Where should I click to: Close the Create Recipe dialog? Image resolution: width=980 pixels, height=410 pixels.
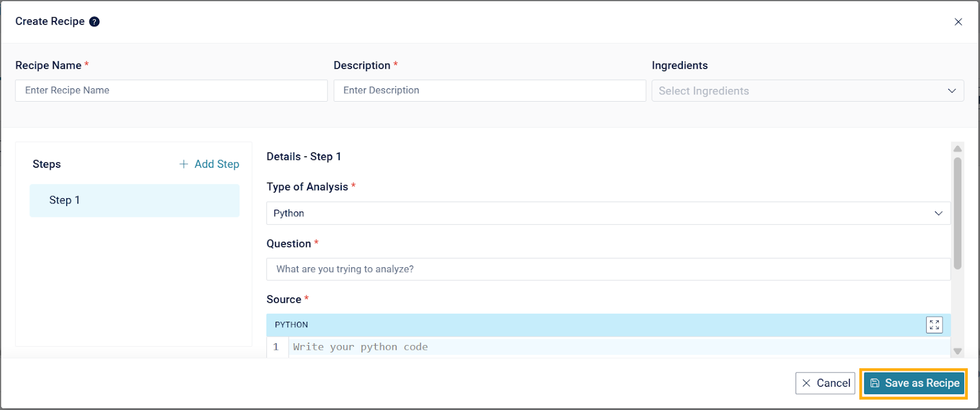pos(958,22)
